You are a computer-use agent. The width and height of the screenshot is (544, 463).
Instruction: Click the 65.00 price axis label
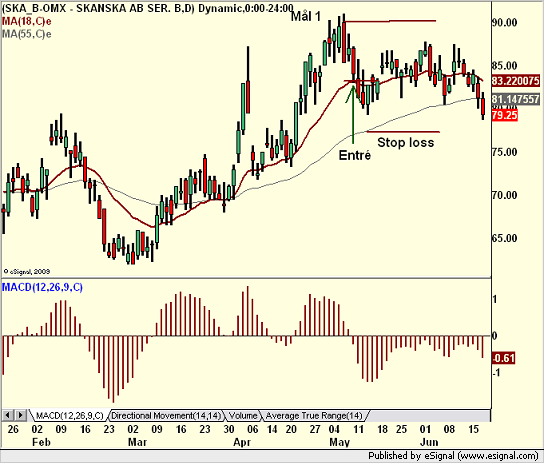pos(504,238)
